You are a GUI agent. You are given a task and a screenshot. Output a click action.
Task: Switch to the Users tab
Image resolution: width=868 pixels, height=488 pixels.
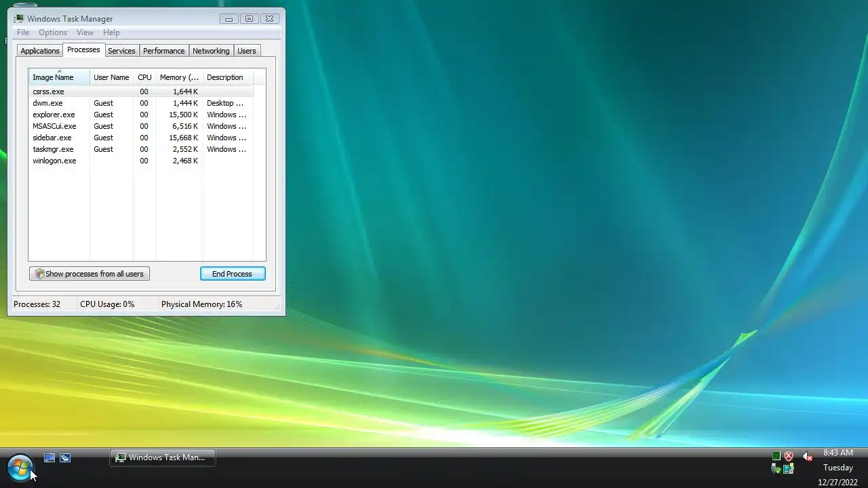(x=247, y=51)
